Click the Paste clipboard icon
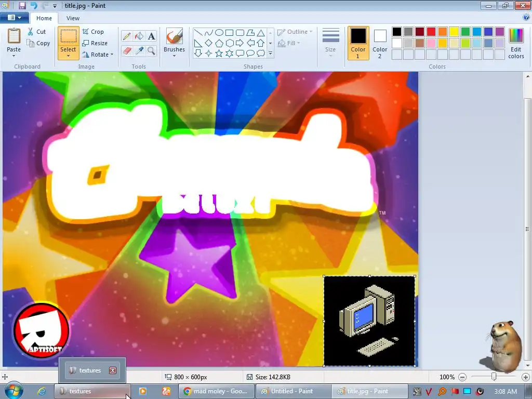The image size is (532, 399). pyautogui.click(x=14, y=36)
